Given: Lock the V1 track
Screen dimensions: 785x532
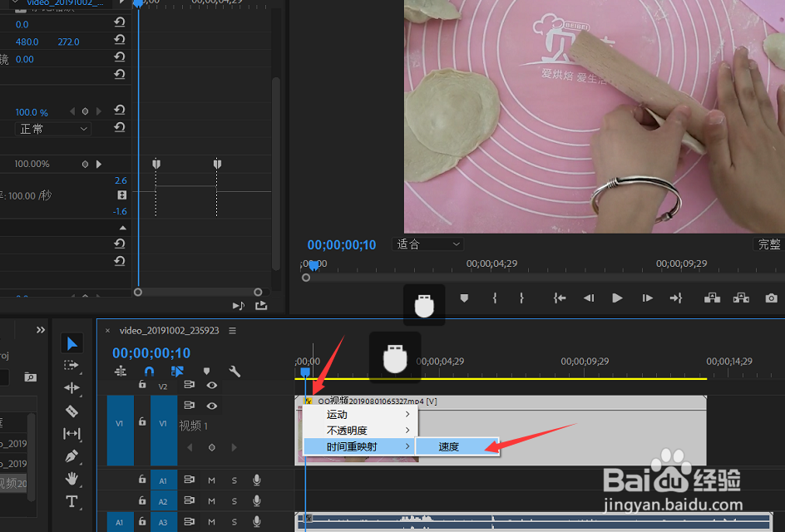Looking at the screenshot, I should 142,422.
